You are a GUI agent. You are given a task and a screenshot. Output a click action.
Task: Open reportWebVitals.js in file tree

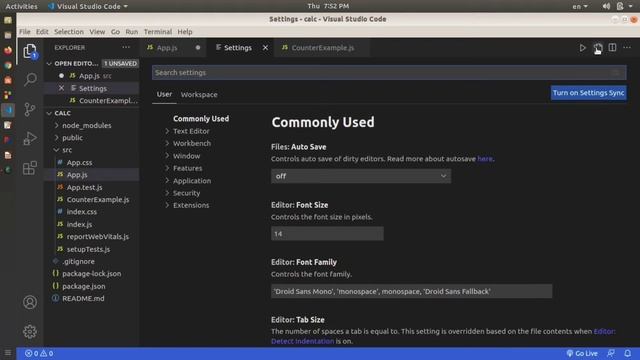point(98,237)
